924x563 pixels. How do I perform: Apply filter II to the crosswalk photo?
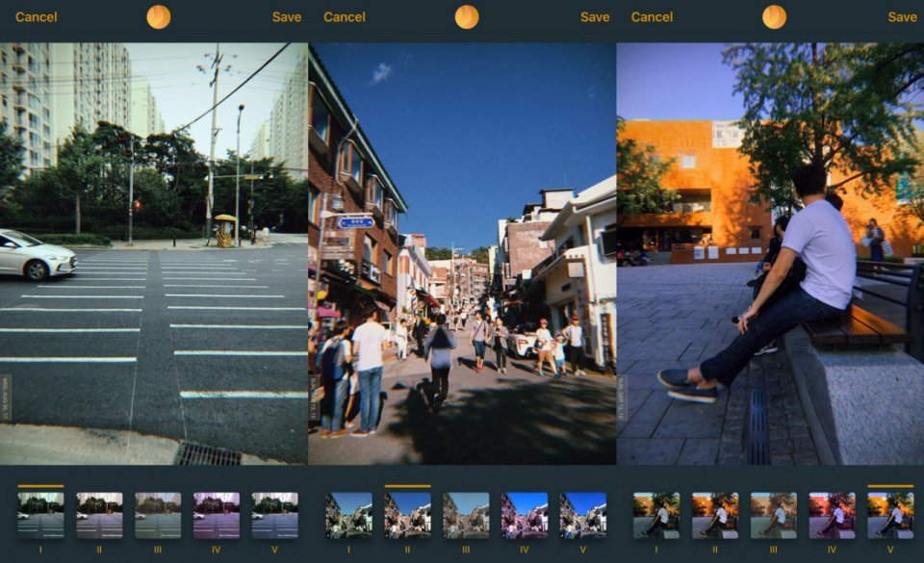(99, 515)
